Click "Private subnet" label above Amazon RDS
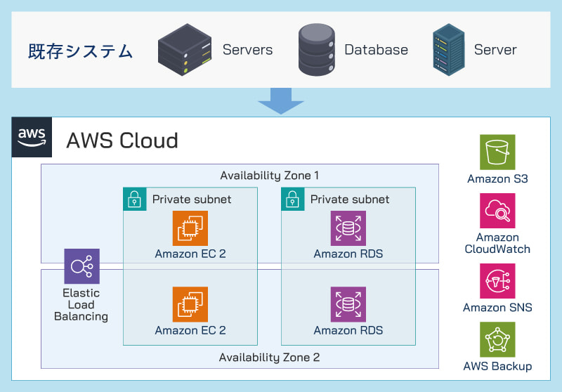Viewport: 562px width, 392px height. (x=350, y=200)
